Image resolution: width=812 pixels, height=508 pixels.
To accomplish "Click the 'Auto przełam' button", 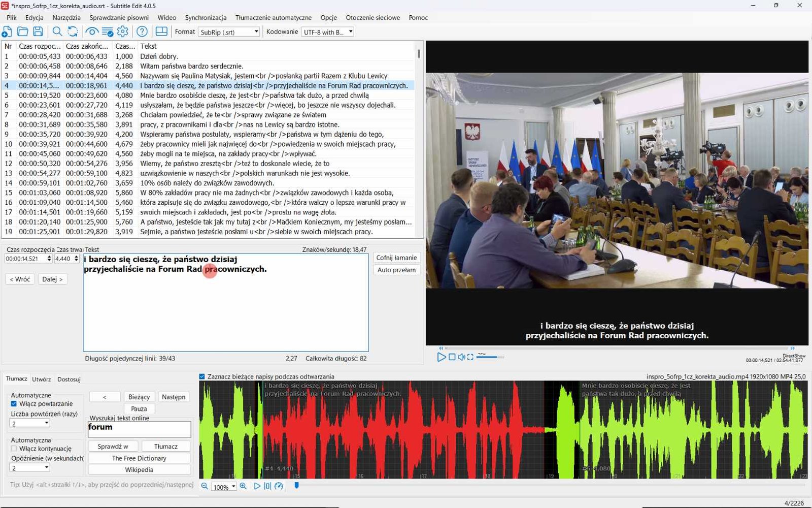I will click(396, 270).
